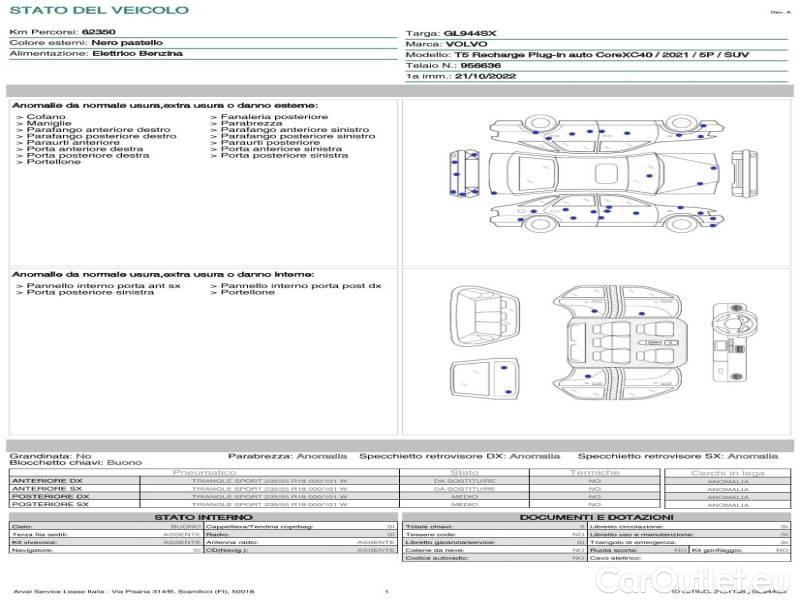The image size is (800, 600).
Task: Click the upper side-profile car diagram
Action: pos(602,131)
